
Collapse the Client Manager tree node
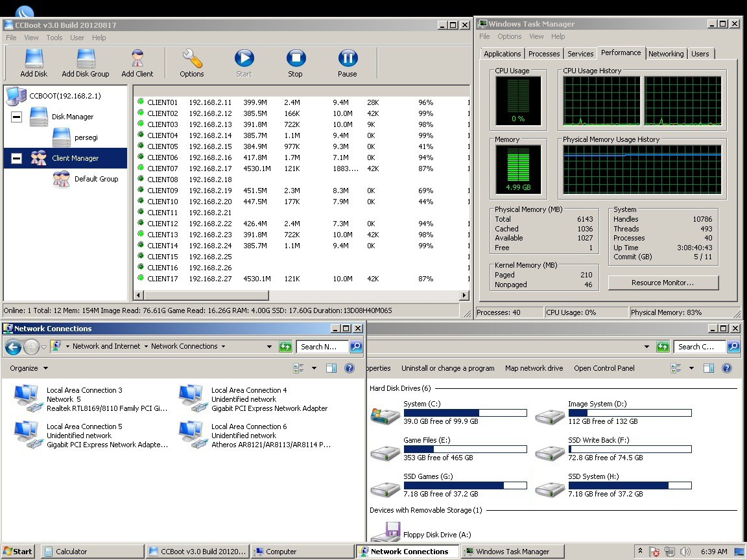click(x=16, y=158)
